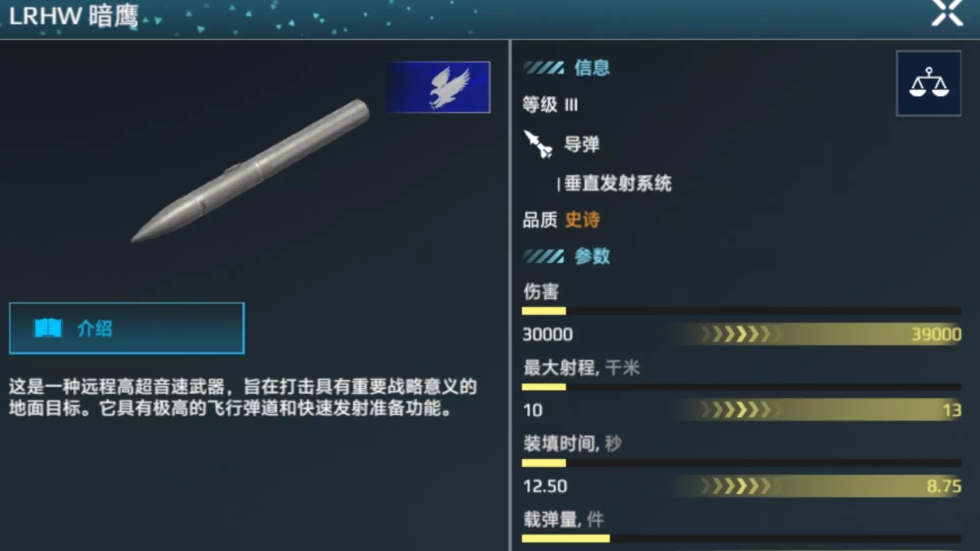This screenshot has width=980, height=551.
Task: Click the 伤害 damage yellow progress bar
Action: click(742, 311)
